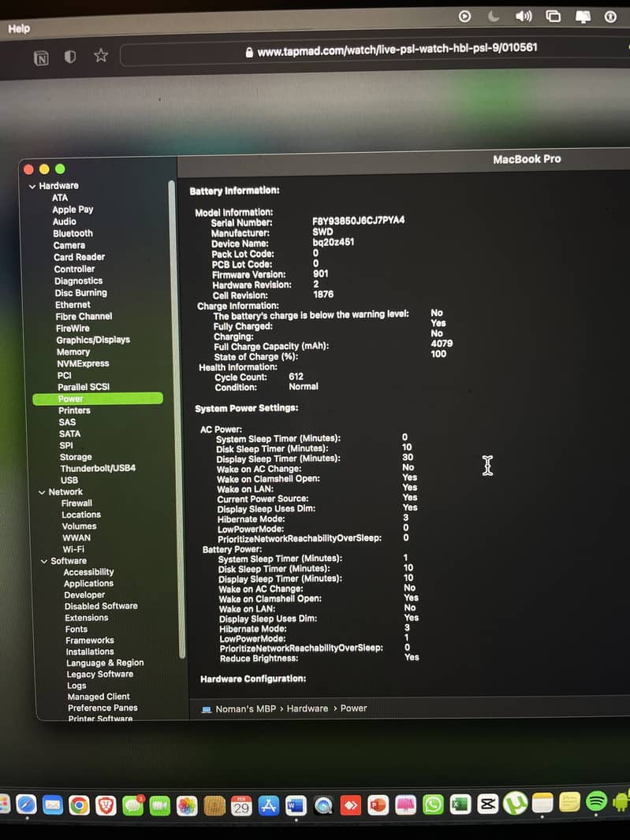Launch Google Chrome in the dock
630x840 pixels.
point(78,805)
